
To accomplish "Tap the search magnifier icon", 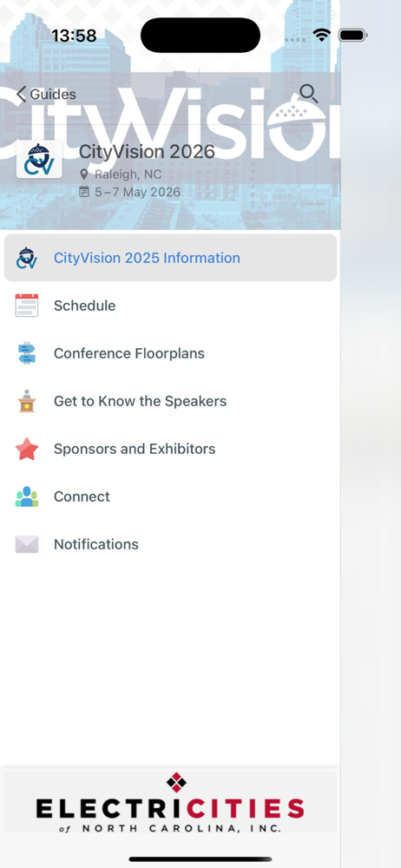I will [x=308, y=94].
